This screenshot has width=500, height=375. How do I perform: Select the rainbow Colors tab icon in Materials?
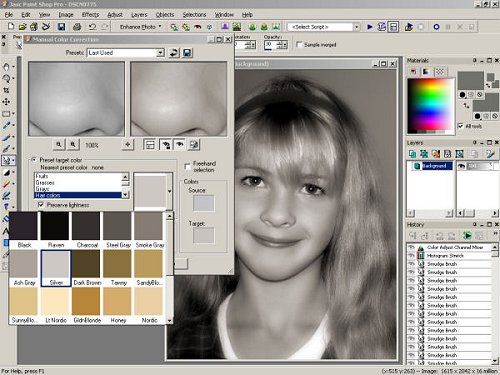(x=426, y=72)
